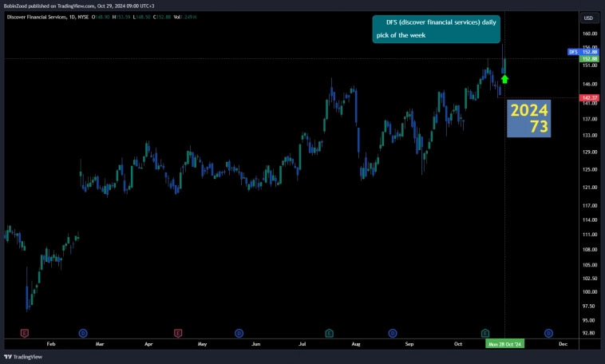Click the dividend icon just before June
The image size is (605, 364).
click(239, 332)
